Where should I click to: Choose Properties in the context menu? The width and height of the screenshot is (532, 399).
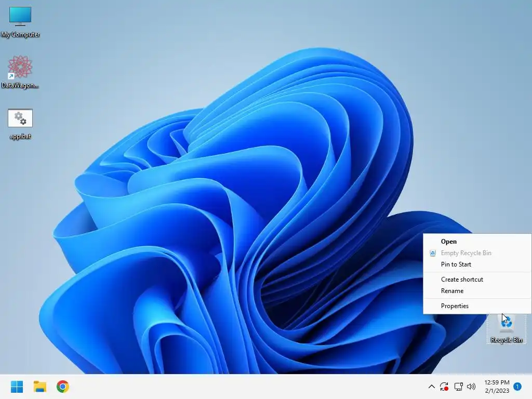pyautogui.click(x=477, y=305)
